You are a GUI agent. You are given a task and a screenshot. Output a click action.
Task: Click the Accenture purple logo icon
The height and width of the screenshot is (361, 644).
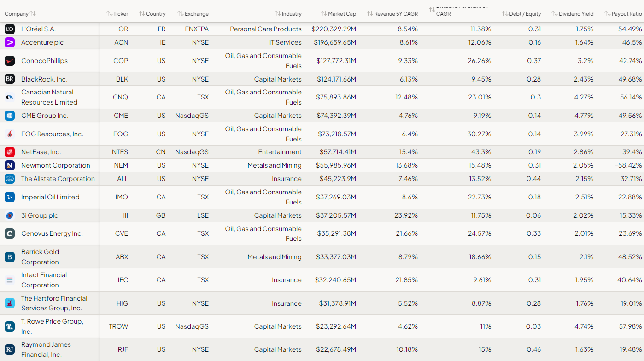10,42
